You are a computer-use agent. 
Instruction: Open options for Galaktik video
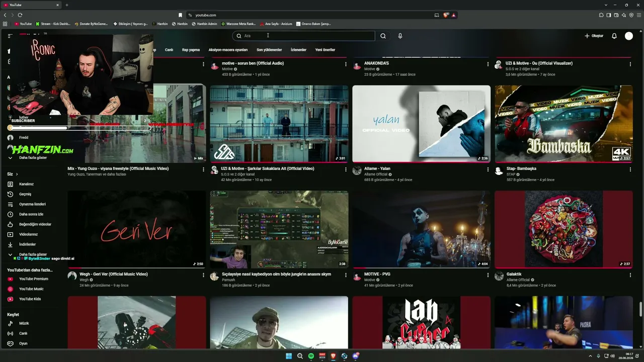(x=630, y=275)
